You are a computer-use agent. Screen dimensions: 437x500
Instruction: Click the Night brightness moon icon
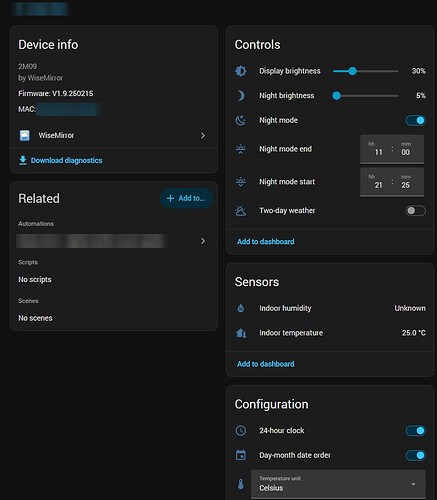pyautogui.click(x=241, y=96)
